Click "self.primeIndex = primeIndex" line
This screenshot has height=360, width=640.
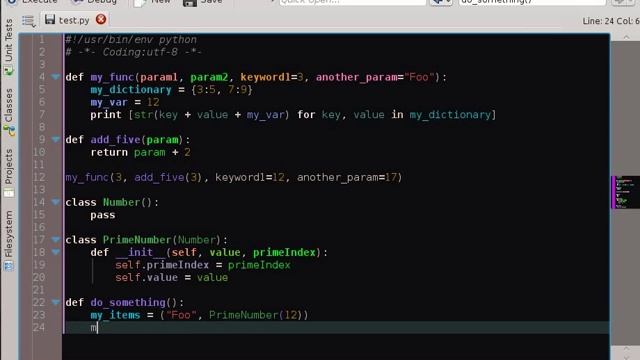[203, 265]
